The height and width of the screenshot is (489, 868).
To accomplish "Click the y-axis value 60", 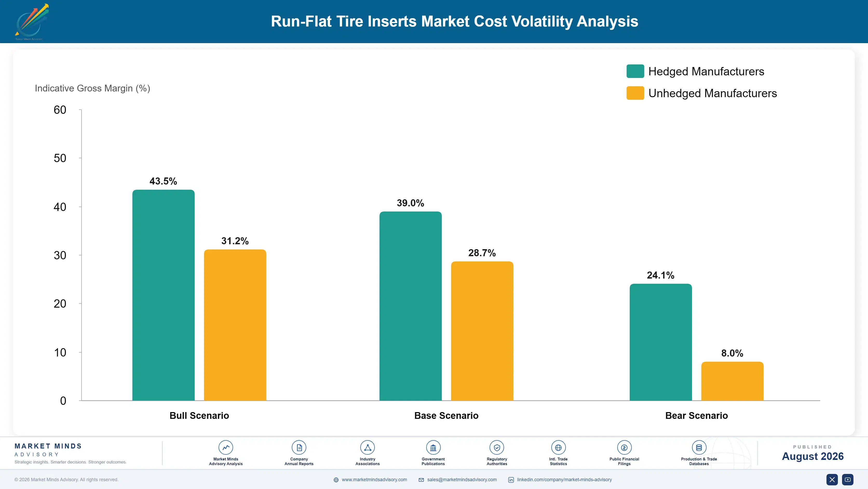I will click(60, 110).
